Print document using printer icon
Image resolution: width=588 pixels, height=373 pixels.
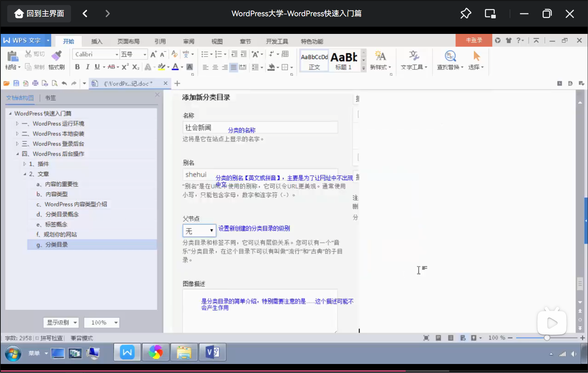pos(35,83)
